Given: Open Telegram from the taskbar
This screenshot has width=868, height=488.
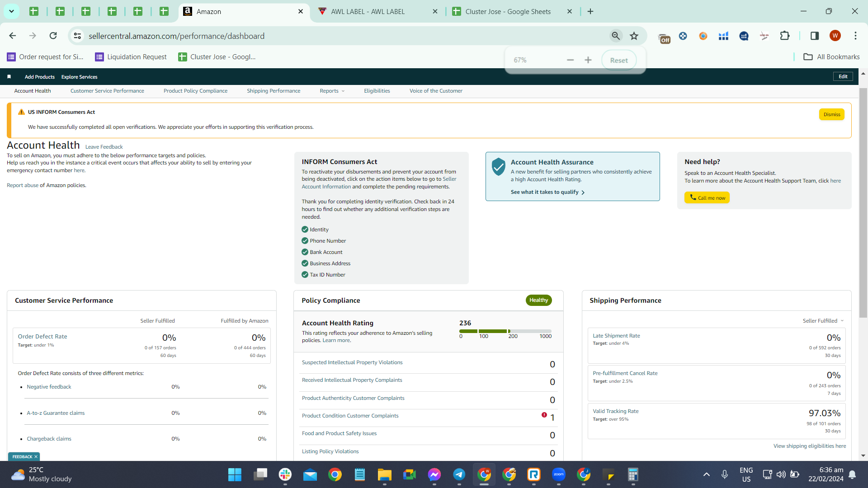Looking at the screenshot, I should (459, 474).
